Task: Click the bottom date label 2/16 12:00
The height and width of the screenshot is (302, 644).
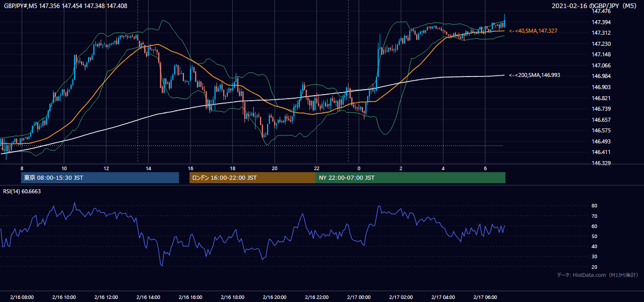Action: [x=106, y=297]
